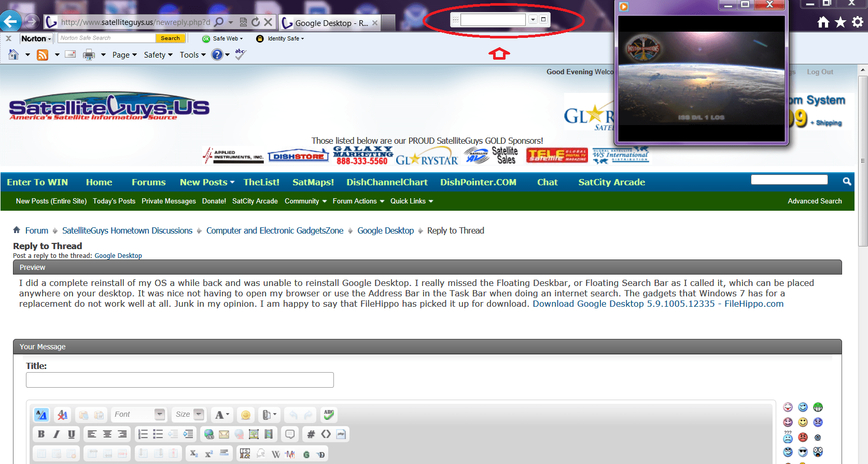Click the Norton Search button
The width and height of the screenshot is (868, 464).
click(170, 38)
